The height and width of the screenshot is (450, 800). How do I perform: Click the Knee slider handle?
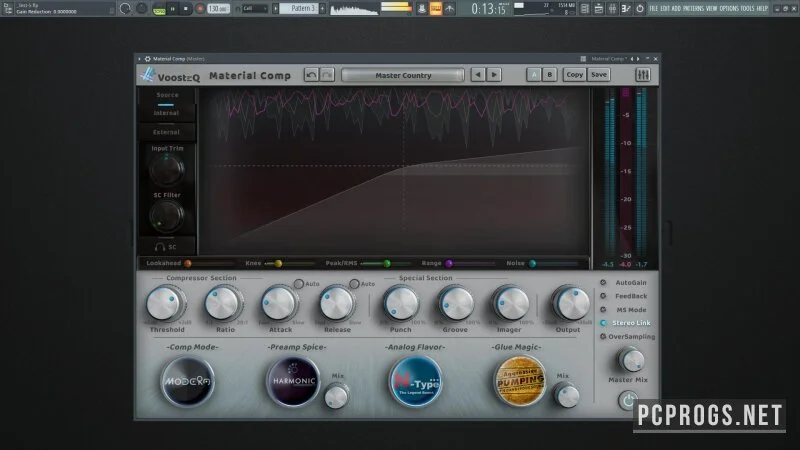pos(278,264)
